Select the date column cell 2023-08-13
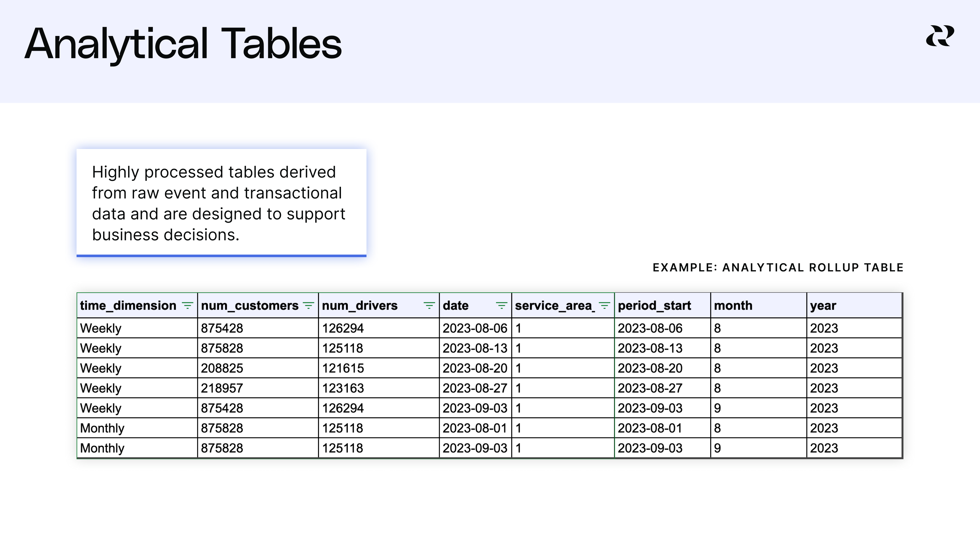The height and width of the screenshot is (551, 980). click(475, 348)
